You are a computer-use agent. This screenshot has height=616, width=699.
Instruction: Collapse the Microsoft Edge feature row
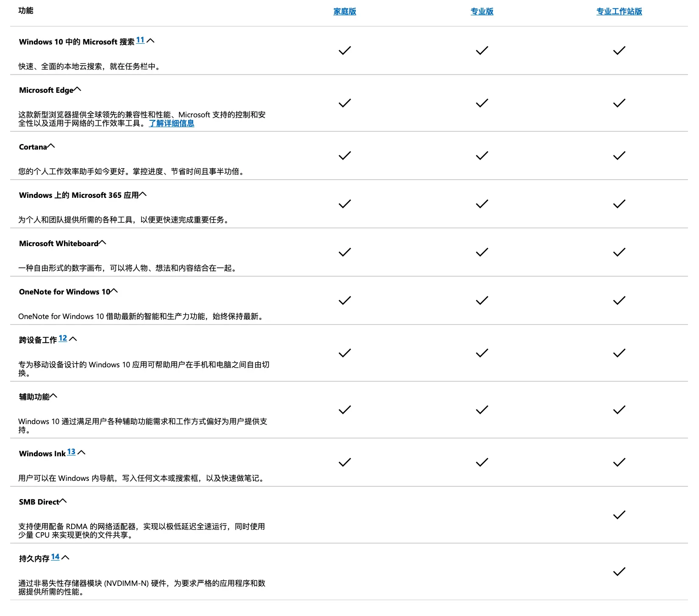77,89
